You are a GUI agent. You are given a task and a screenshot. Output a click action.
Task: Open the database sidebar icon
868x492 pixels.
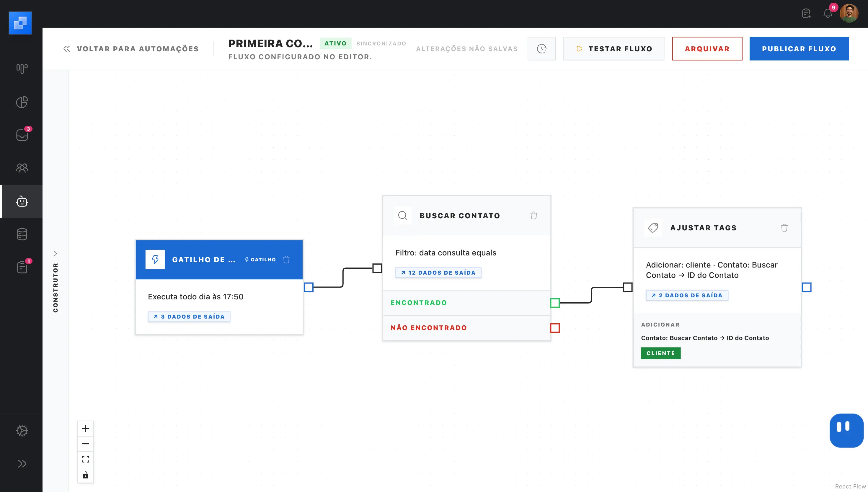tap(22, 234)
